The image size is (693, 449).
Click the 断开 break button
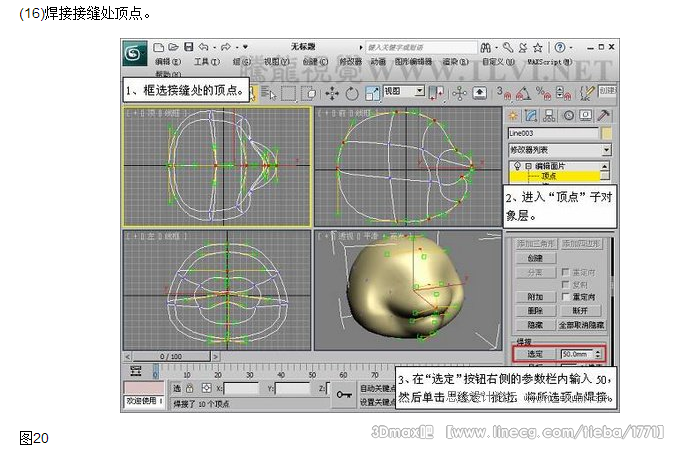tap(580, 311)
